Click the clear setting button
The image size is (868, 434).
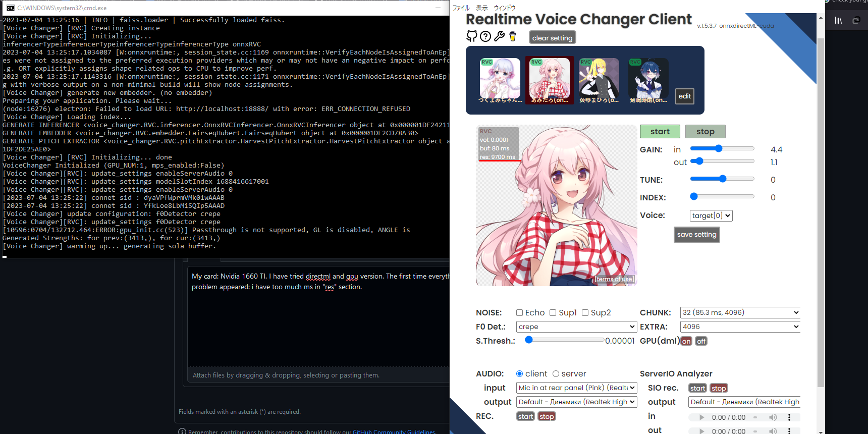[552, 38]
